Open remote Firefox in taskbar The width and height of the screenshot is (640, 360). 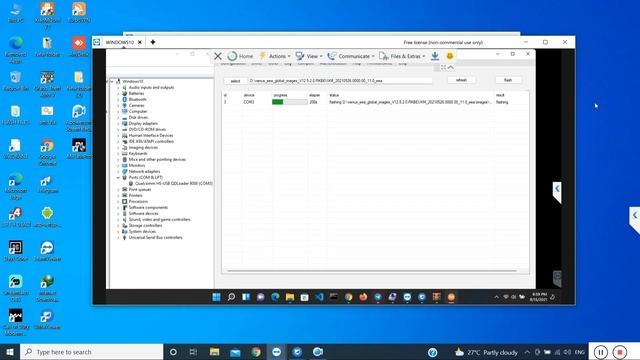pos(363,297)
